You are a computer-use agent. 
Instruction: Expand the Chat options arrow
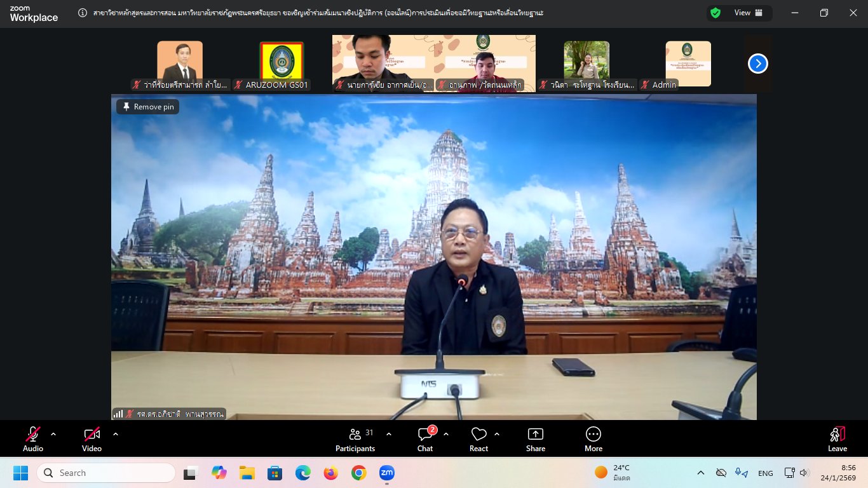coord(446,434)
